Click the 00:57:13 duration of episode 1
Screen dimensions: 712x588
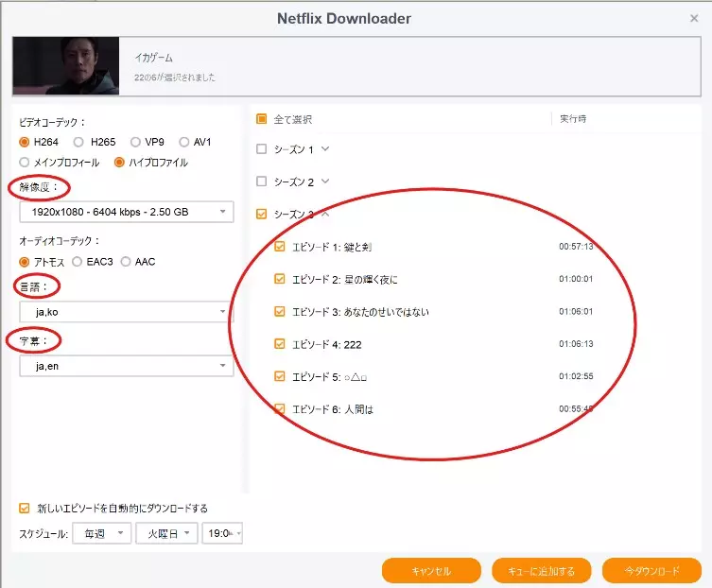(x=576, y=247)
